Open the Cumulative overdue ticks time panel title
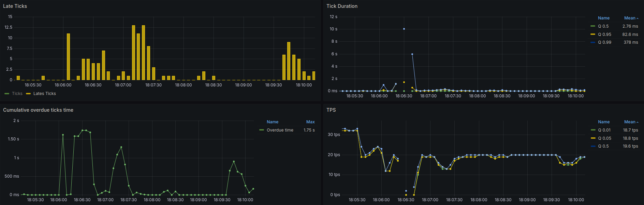Screen dimensions: 644x205 tap(38, 110)
